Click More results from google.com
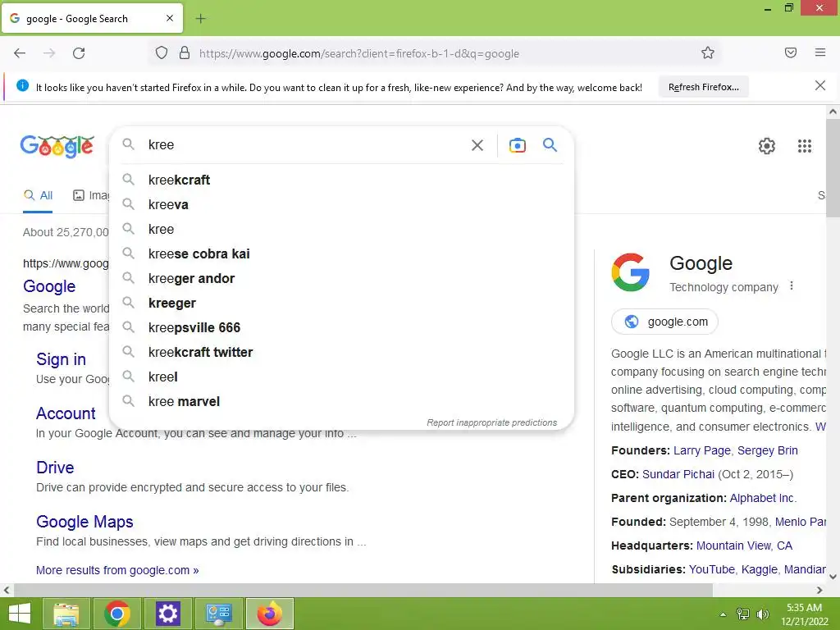This screenshot has height=630, width=840. tap(117, 570)
